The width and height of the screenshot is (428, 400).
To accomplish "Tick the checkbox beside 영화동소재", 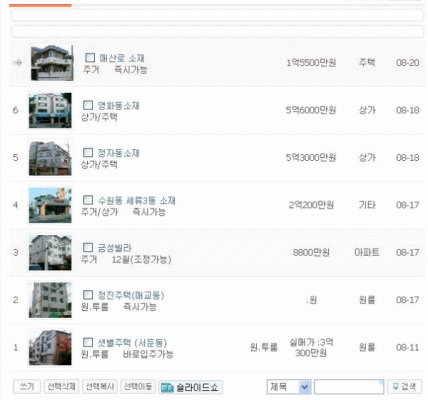I will tap(88, 105).
